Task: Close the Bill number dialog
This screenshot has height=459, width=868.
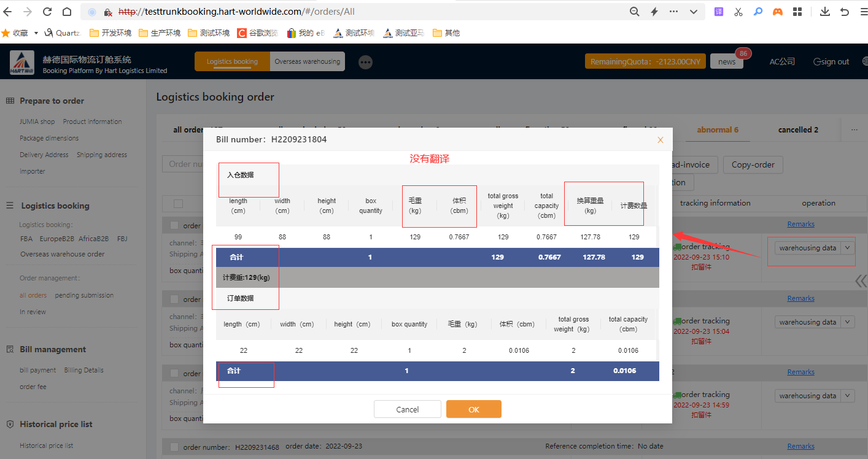Action: (661, 140)
